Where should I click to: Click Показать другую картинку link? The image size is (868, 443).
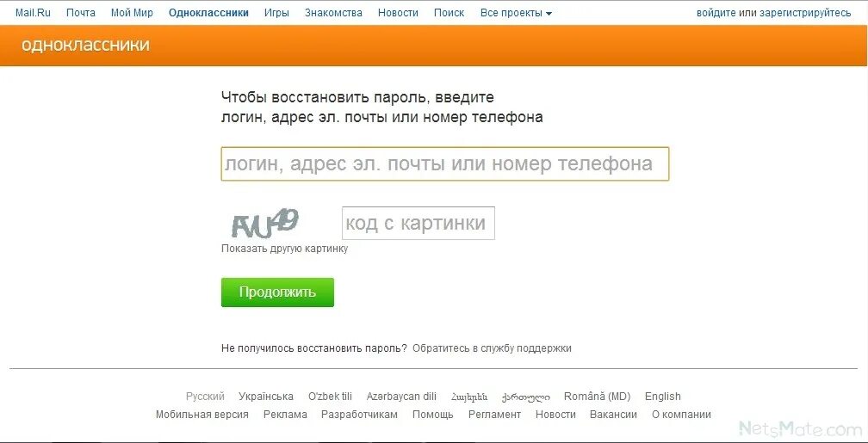click(284, 249)
